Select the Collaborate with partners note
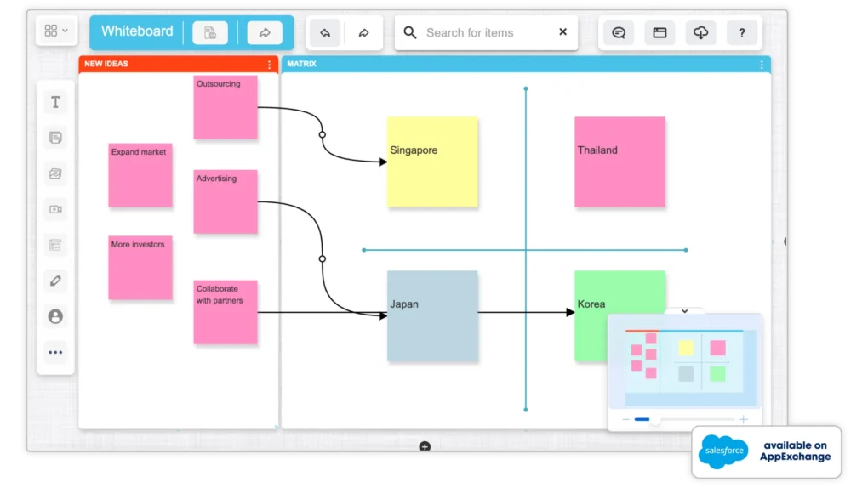This screenshot has width=868, height=488. (x=226, y=312)
